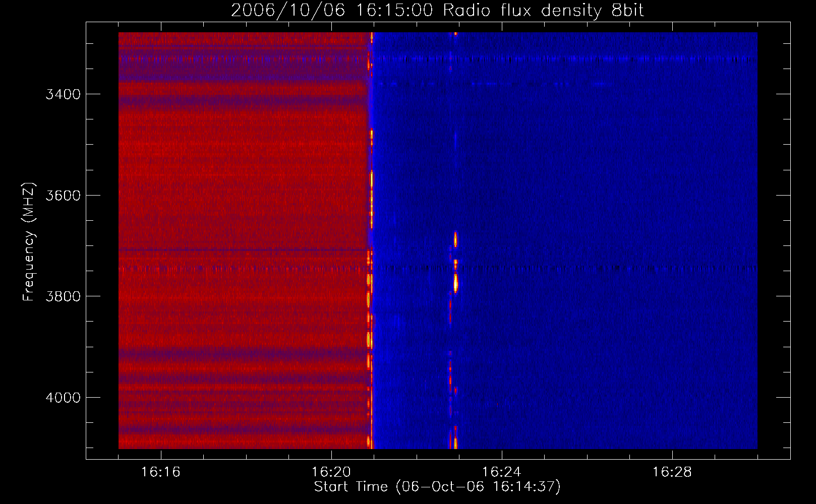Image resolution: width=816 pixels, height=504 pixels.
Task: Click the bright yellow burst near 3780 MHz at 16:23
Action: pyautogui.click(x=455, y=283)
